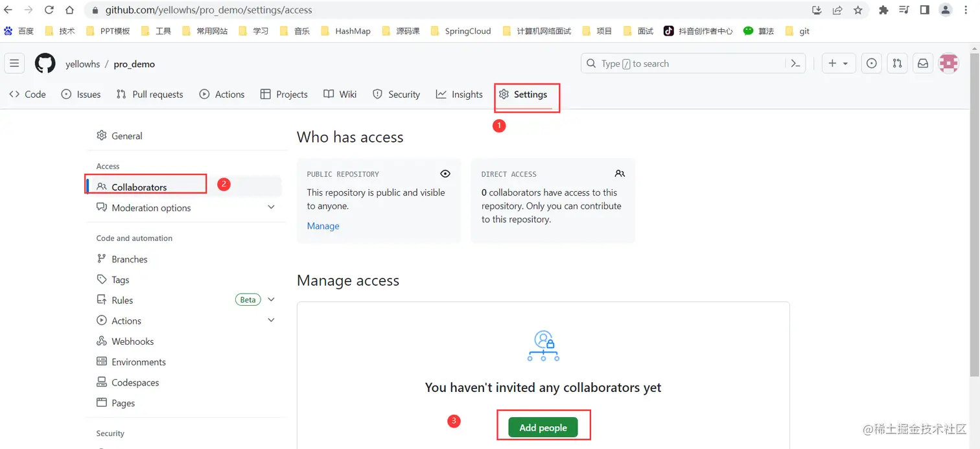This screenshot has width=980, height=449.
Task: Open the 抖音创作者中心 bookmark
Action: 698,30
